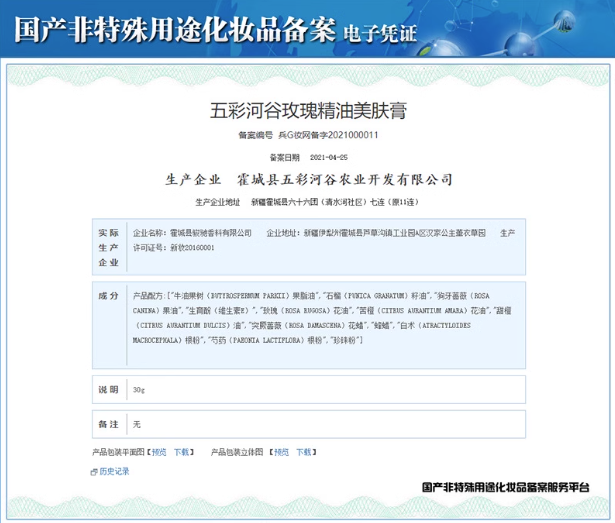Click the 电子凭证 text in the banner
Viewport: 615px width, 523px height.
(x=380, y=33)
